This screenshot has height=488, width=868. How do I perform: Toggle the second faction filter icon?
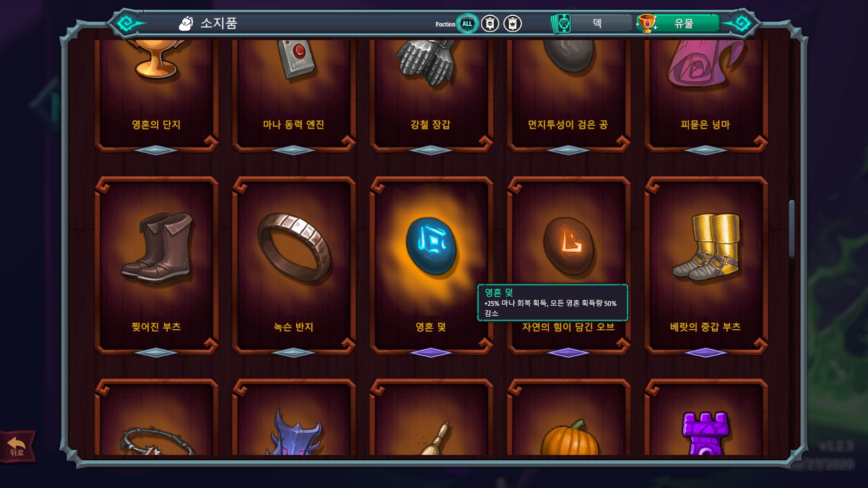490,23
